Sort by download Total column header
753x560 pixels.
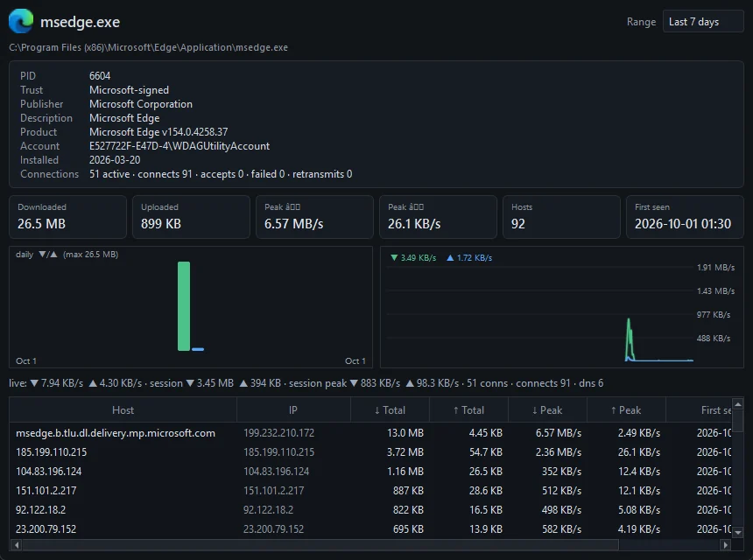tap(390, 410)
